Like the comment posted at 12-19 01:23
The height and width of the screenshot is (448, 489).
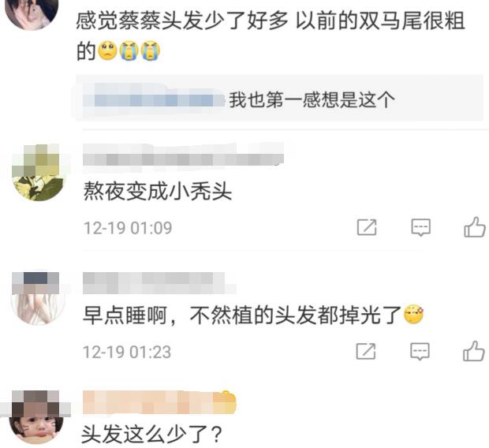(x=474, y=351)
